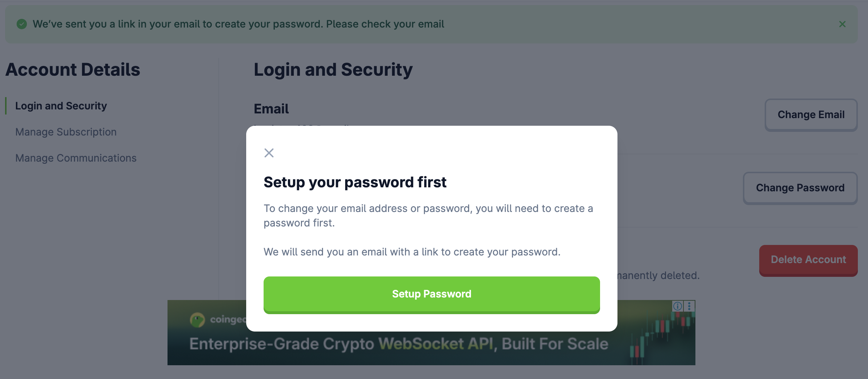Click the Account Details heading
This screenshot has width=868, height=379.
(x=73, y=70)
